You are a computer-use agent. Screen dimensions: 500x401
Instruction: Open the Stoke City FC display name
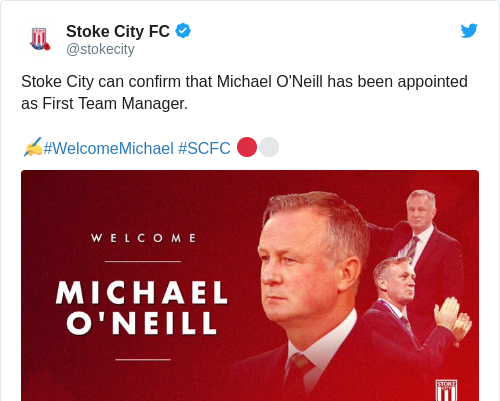click(118, 31)
